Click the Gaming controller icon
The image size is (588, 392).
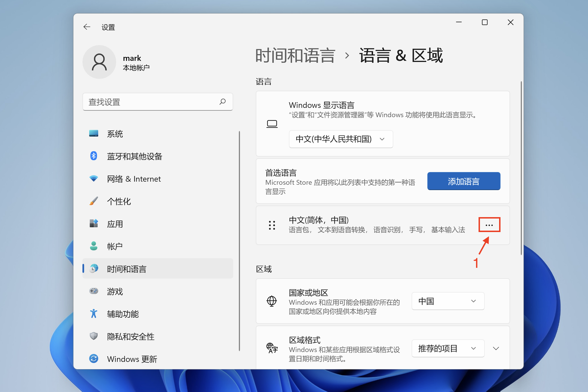coord(94,291)
